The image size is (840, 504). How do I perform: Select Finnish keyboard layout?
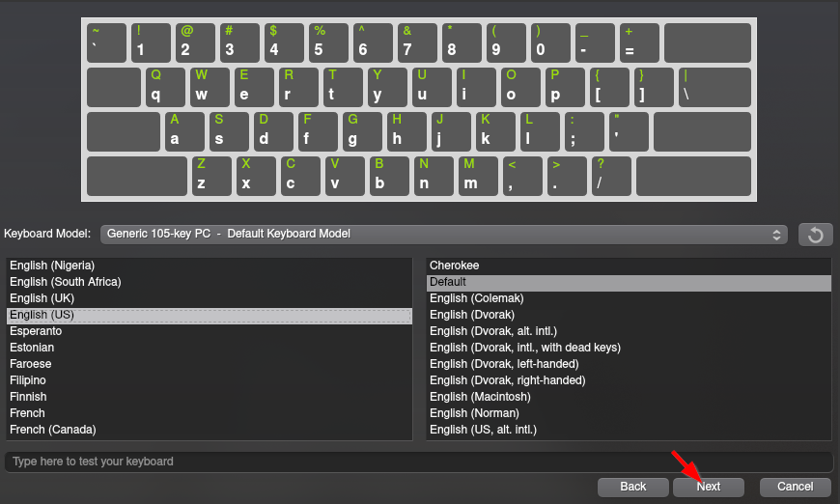click(209, 397)
